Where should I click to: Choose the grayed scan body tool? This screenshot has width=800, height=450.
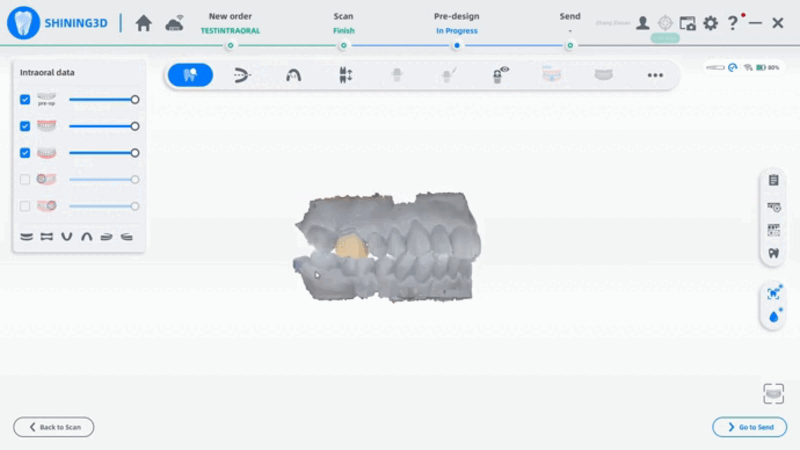coord(397,75)
